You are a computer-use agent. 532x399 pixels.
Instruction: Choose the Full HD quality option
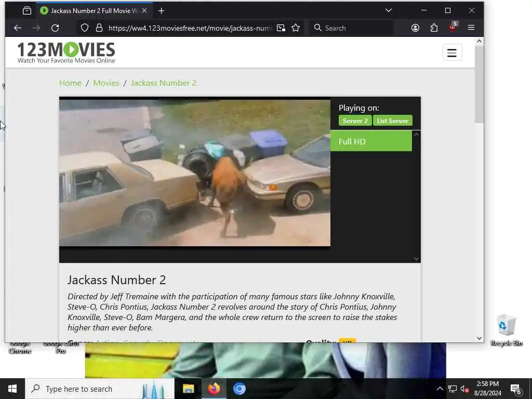pyautogui.click(x=371, y=141)
